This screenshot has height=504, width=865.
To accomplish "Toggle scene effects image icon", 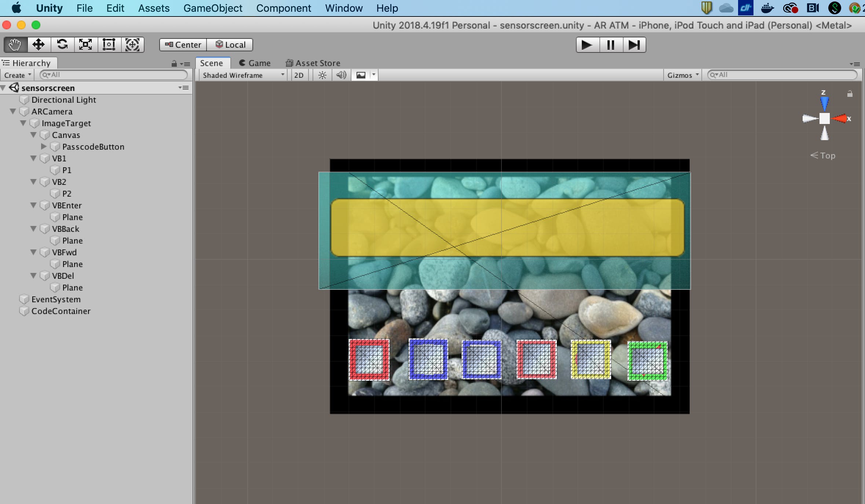I will (361, 75).
